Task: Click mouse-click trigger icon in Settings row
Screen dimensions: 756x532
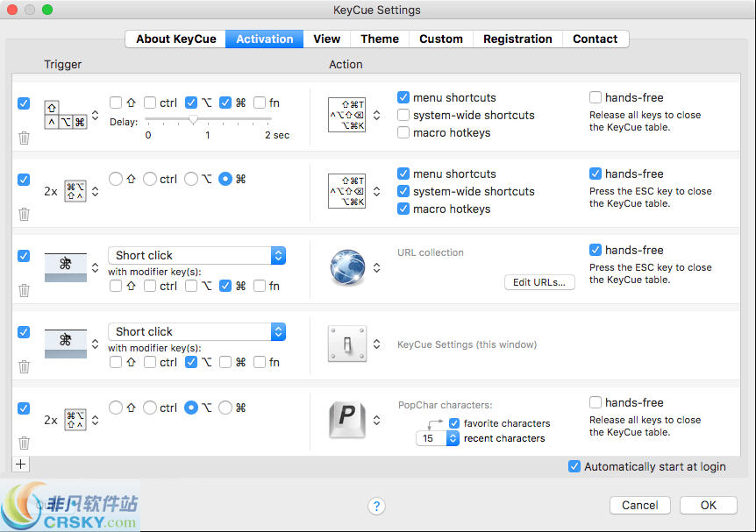Action: (66, 344)
